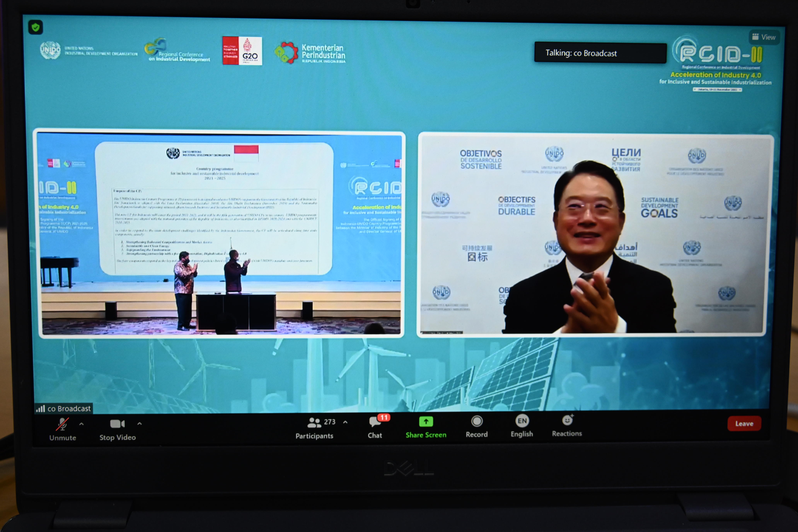Screen dimensions: 798x532
Task: Click the '273' participants count
Action: point(329,422)
